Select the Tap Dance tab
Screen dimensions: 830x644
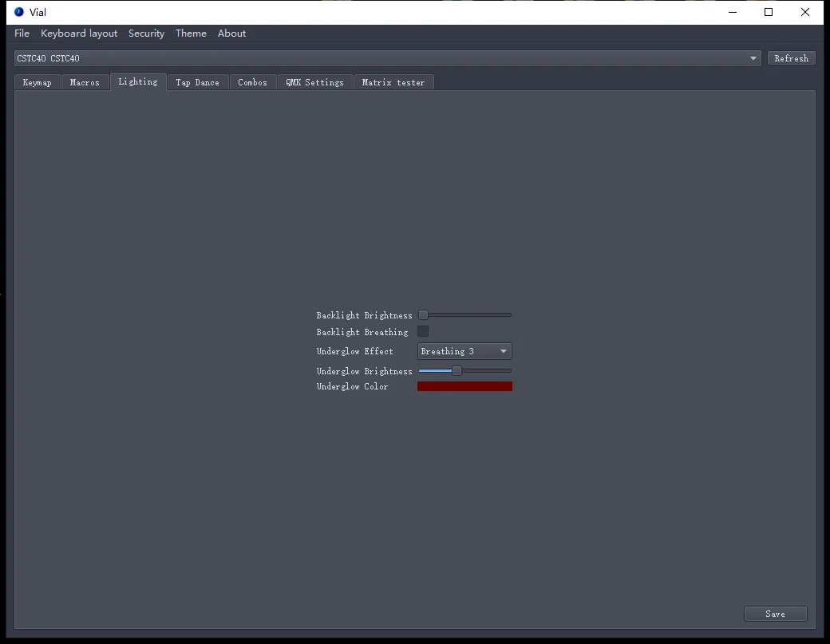197,82
